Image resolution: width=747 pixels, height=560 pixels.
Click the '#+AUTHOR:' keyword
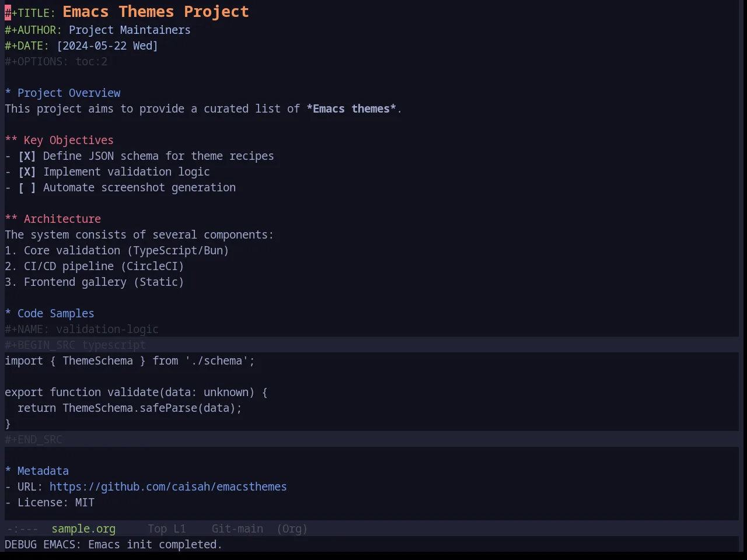(x=33, y=30)
